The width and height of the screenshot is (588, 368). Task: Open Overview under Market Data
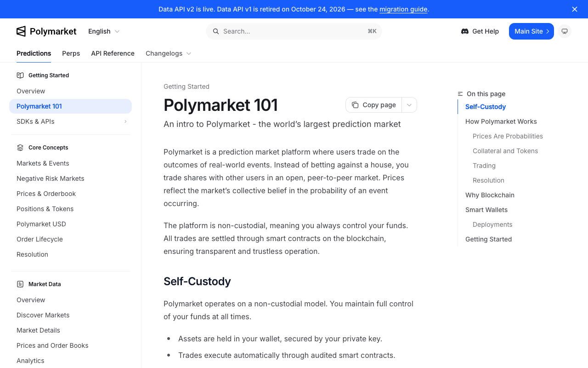70,300
